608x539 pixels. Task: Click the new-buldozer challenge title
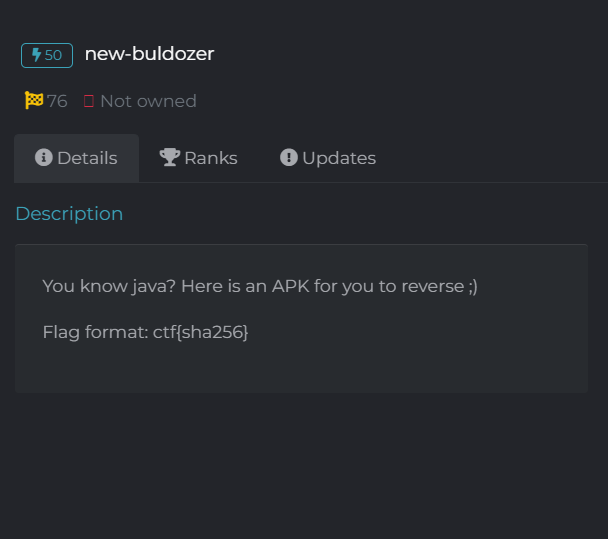(x=149, y=54)
